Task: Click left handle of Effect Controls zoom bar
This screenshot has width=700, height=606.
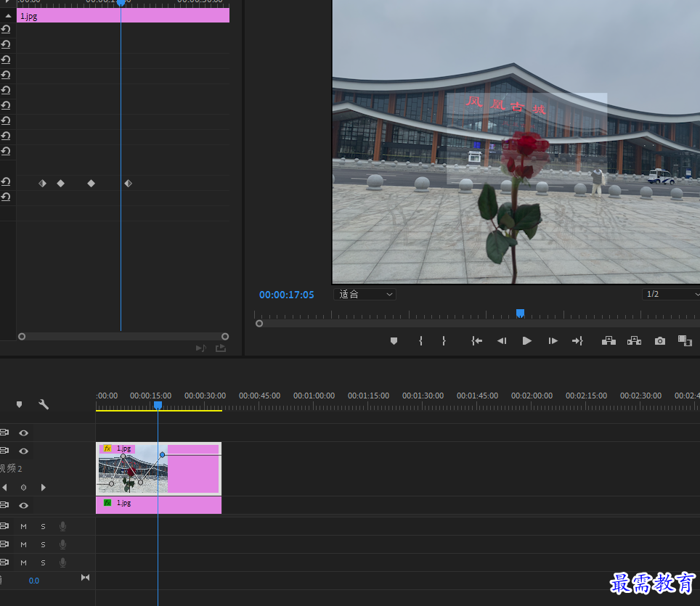Action: 22,337
